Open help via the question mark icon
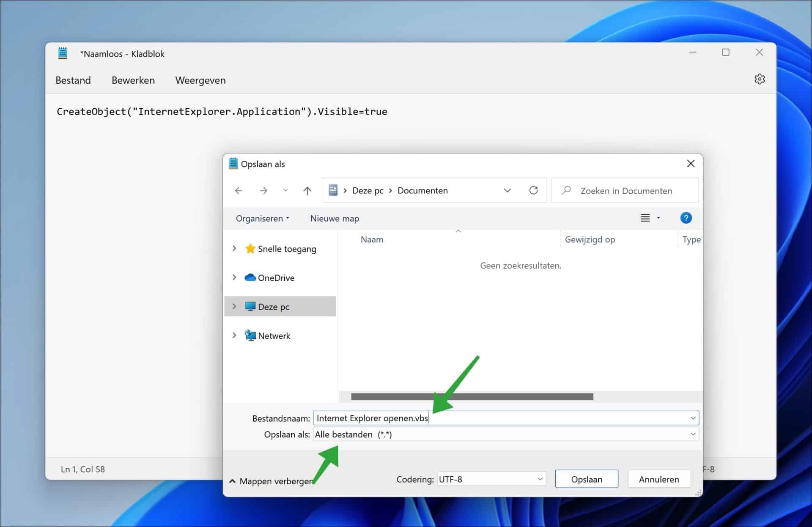This screenshot has height=527, width=812. tap(686, 218)
